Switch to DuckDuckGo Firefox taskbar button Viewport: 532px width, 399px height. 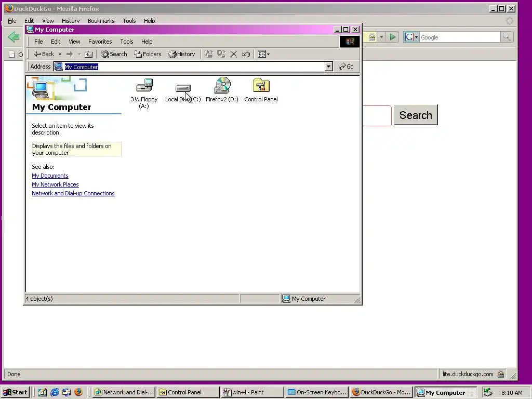click(x=381, y=392)
